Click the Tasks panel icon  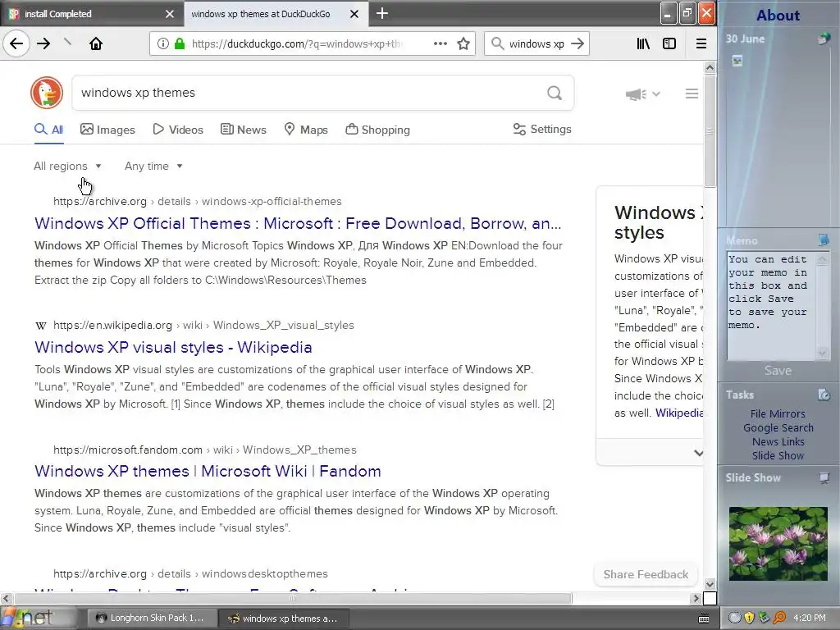coord(824,395)
